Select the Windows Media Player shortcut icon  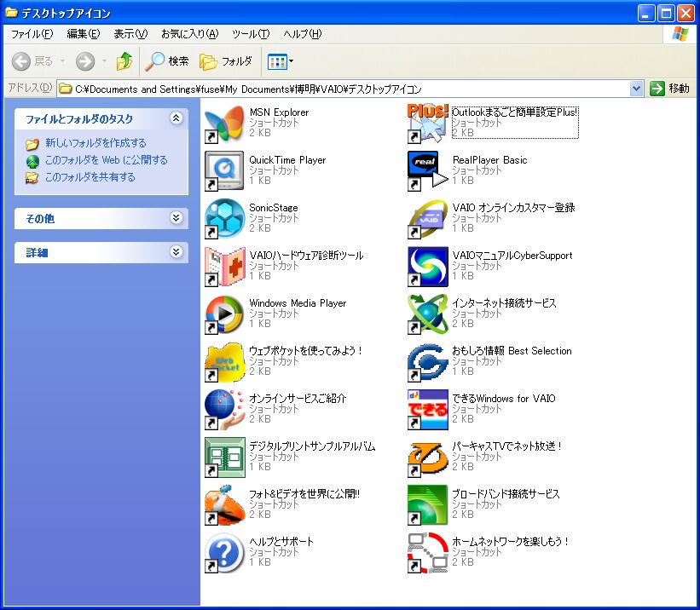click(224, 314)
